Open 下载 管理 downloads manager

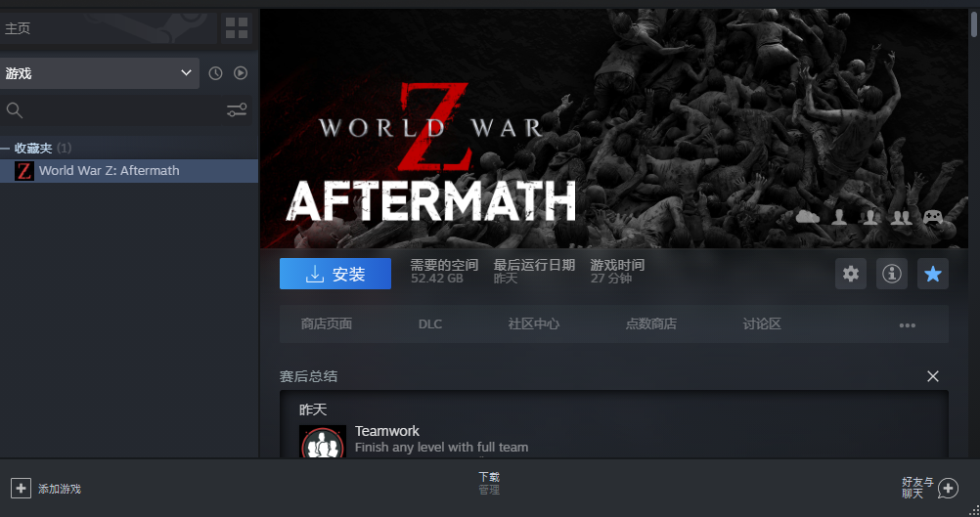(x=489, y=483)
